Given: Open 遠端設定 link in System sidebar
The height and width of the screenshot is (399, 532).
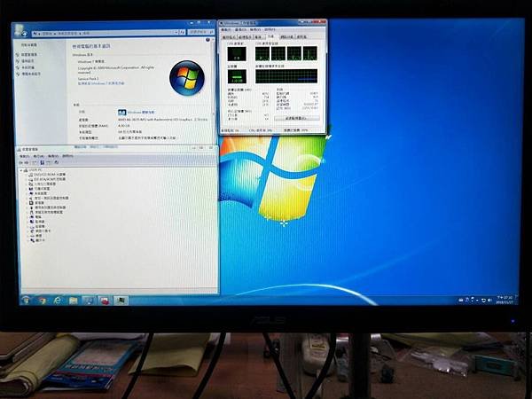Looking at the screenshot, I should 27,61.
